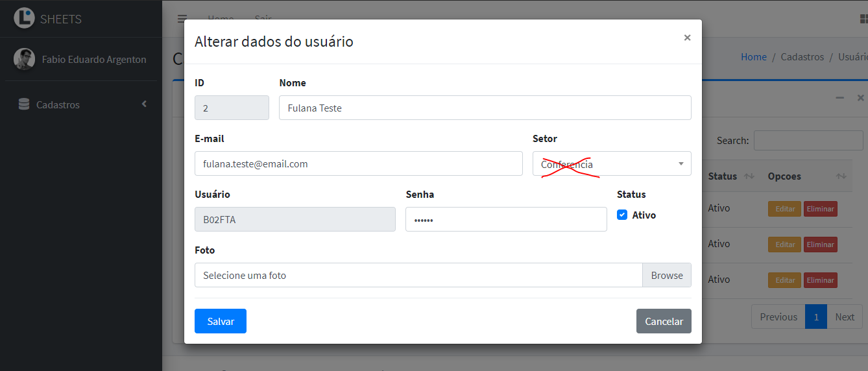
Task: Go to the Next table page
Action: pos(845,317)
